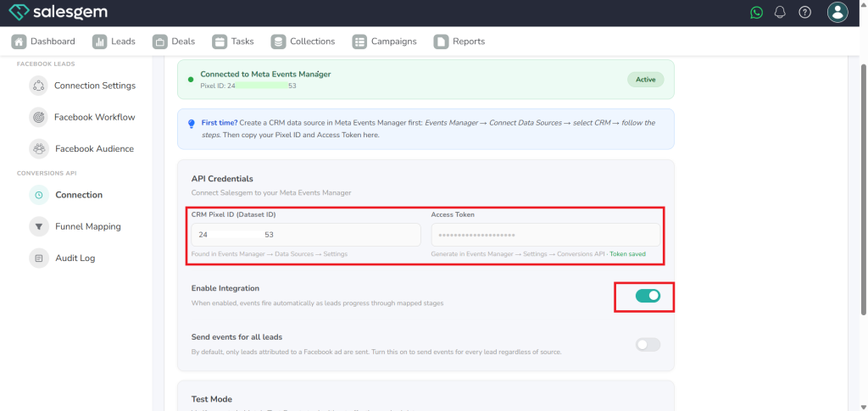Click the Reports document icon
This screenshot has height=411, width=868.
(x=441, y=42)
